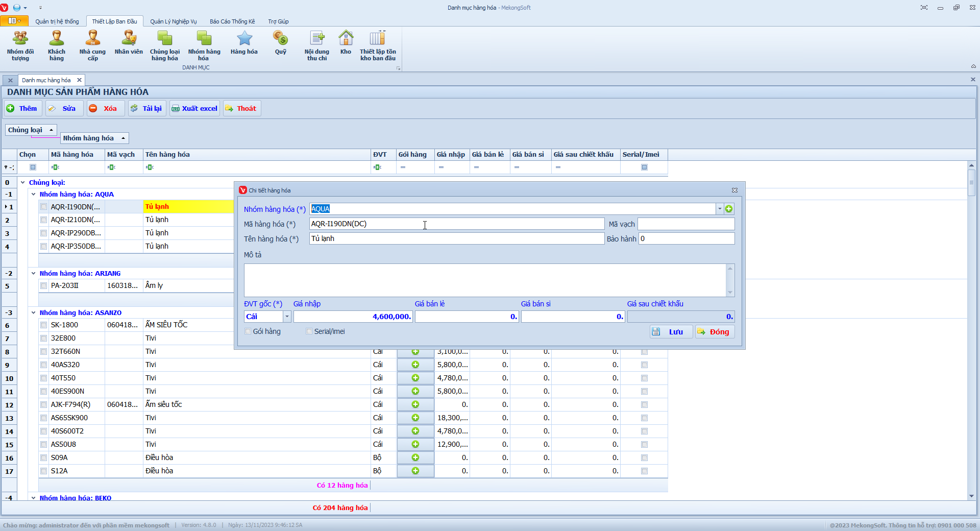The height and width of the screenshot is (531, 980).
Task: Collapse the Nhóm hàng hóa: ASANZO group
Action: (x=34, y=312)
